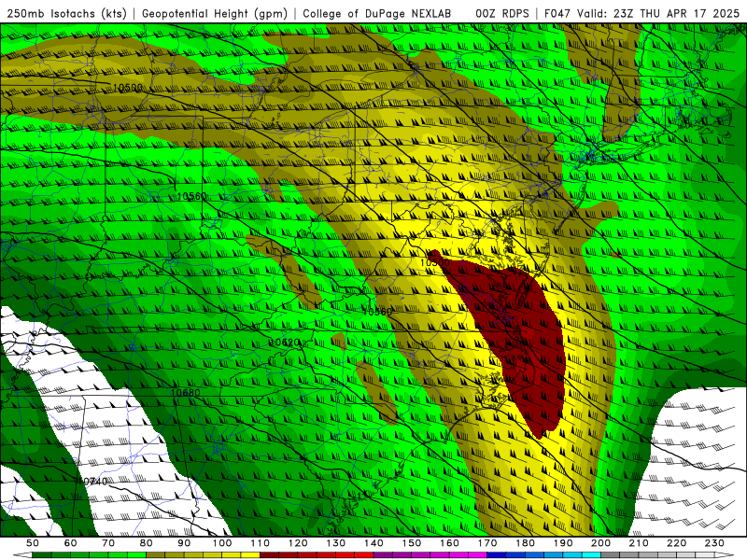The image size is (747, 560).
Task: Click the '120' colorbar value
Action: coord(298,543)
